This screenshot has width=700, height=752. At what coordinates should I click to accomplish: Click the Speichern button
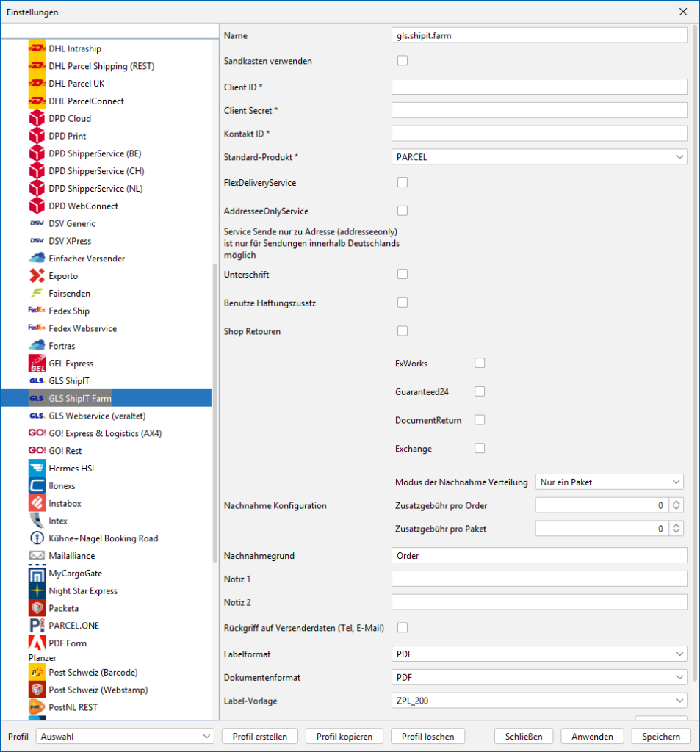[x=660, y=737]
